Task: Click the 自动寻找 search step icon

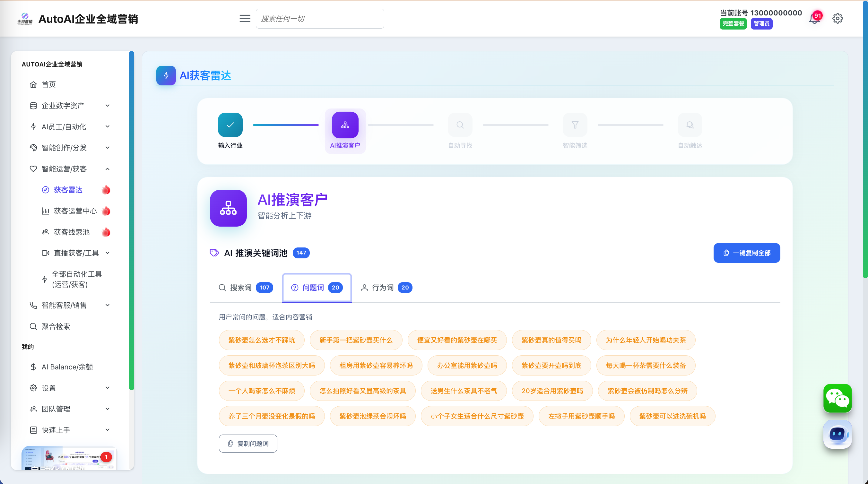Action: (x=460, y=125)
